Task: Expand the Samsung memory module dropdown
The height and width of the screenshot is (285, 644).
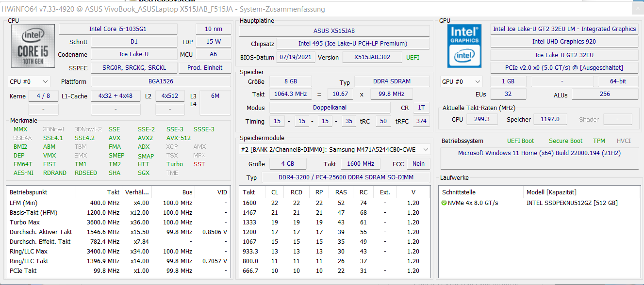Action: 335,150
